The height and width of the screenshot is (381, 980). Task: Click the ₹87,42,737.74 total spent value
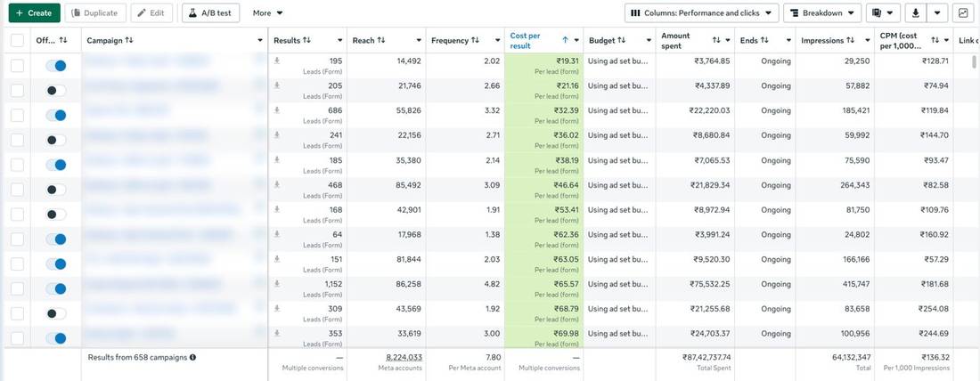(x=706, y=357)
